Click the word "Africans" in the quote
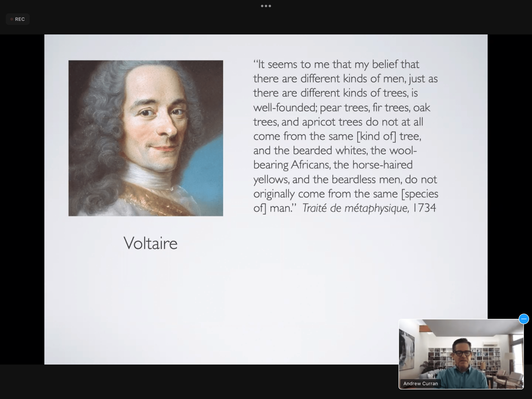Viewport: 532px width, 399px height. click(x=311, y=165)
